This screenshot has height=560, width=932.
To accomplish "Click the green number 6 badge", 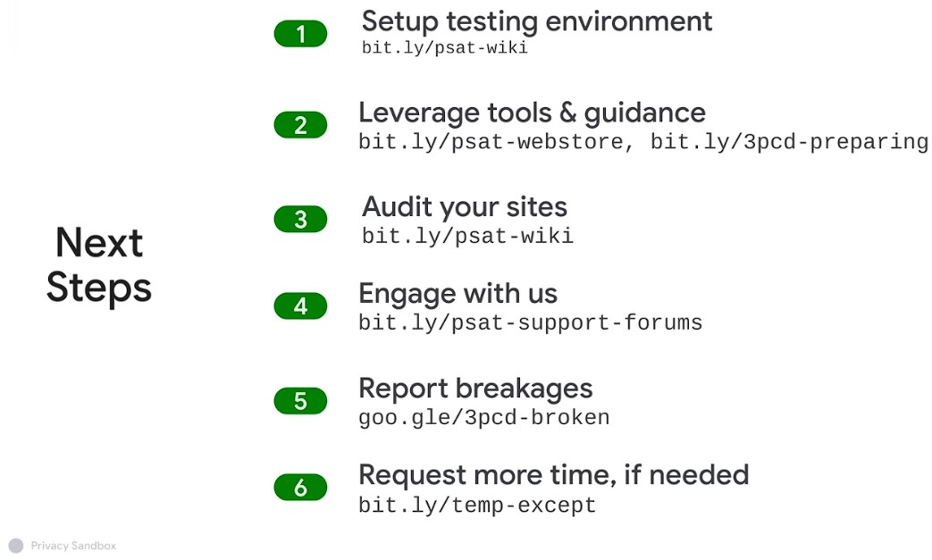I will pyautogui.click(x=300, y=488).
